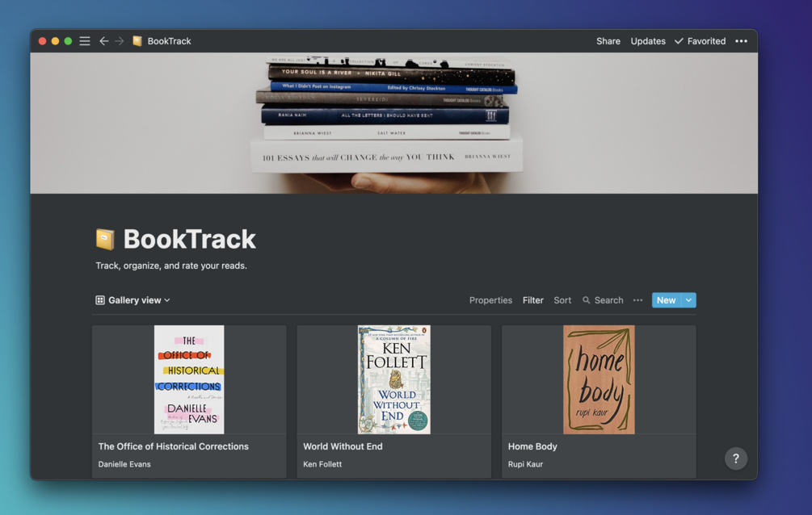
Task: Open database Properties
Action: coord(490,300)
